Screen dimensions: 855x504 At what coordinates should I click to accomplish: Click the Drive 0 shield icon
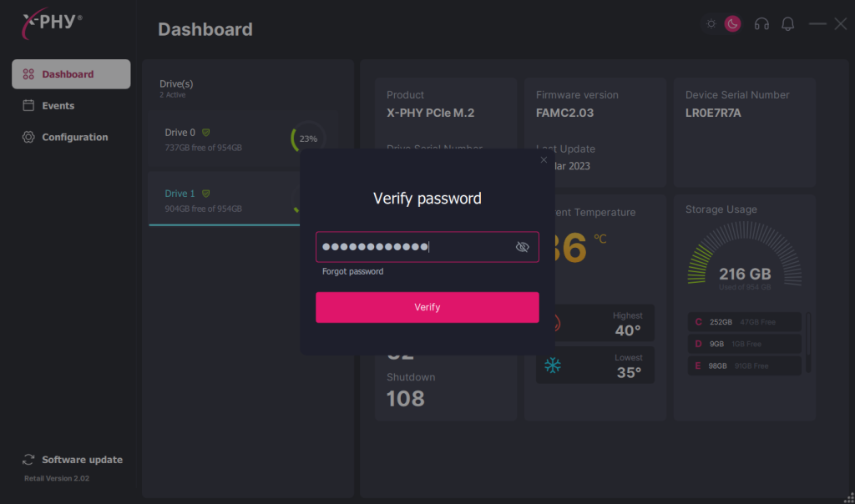pyautogui.click(x=205, y=133)
